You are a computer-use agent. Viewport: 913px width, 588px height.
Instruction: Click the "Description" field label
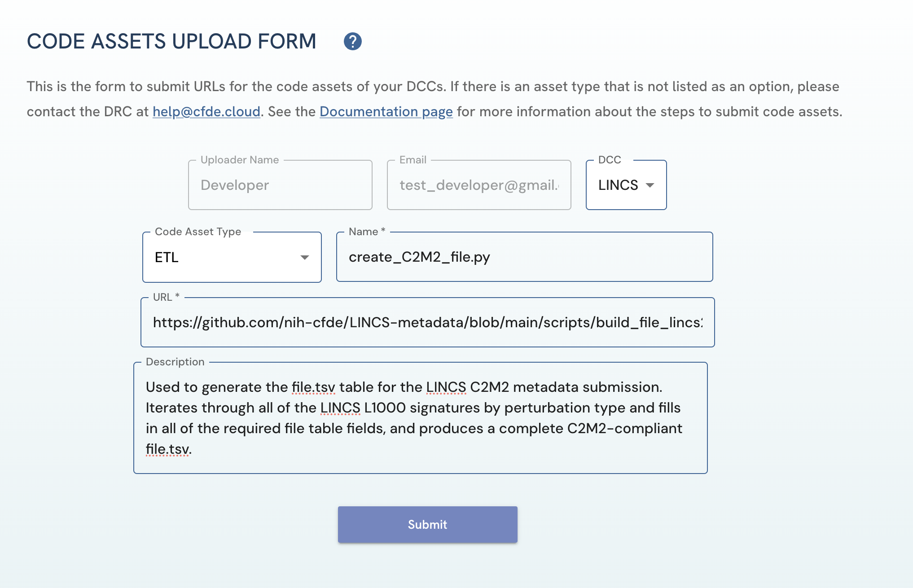tap(175, 362)
